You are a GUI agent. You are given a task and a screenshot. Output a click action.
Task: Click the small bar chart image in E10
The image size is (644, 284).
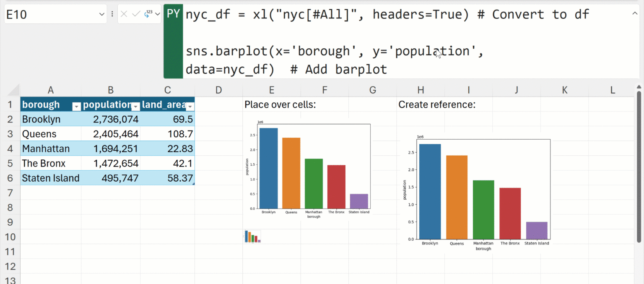252,236
